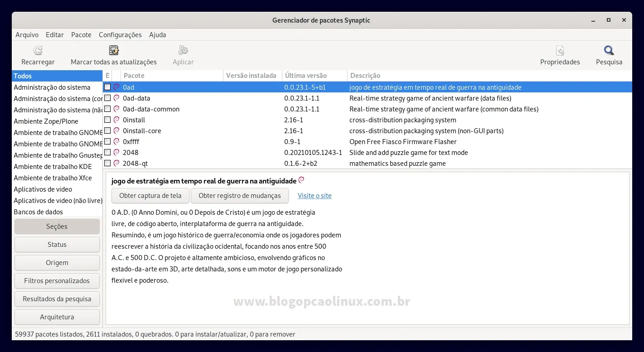644x352 pixels.
Task: Click Obter registro de mudanças button
Action: [240, 196]
